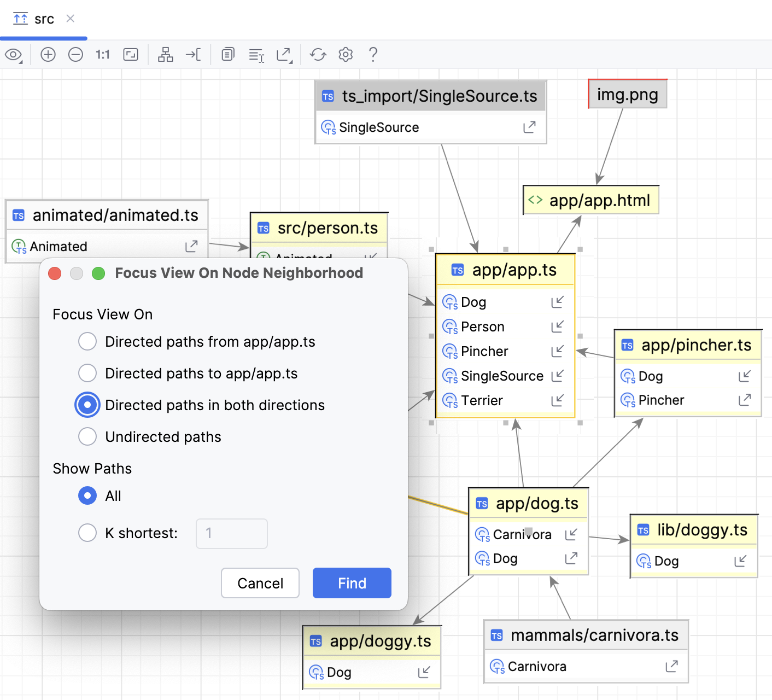Click Pincher import arrow in app/app.ts

pyautogui.click(x=557, y=351)
